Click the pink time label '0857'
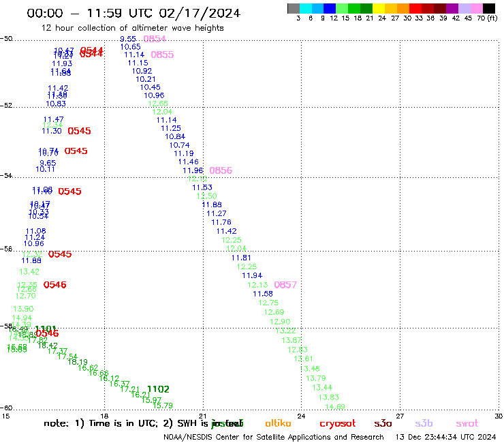504x443 pixels. [x=285, y=285]
